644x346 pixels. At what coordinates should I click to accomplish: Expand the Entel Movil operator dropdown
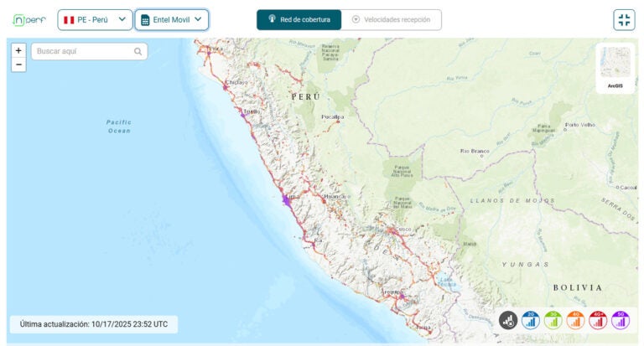[172, 19]
